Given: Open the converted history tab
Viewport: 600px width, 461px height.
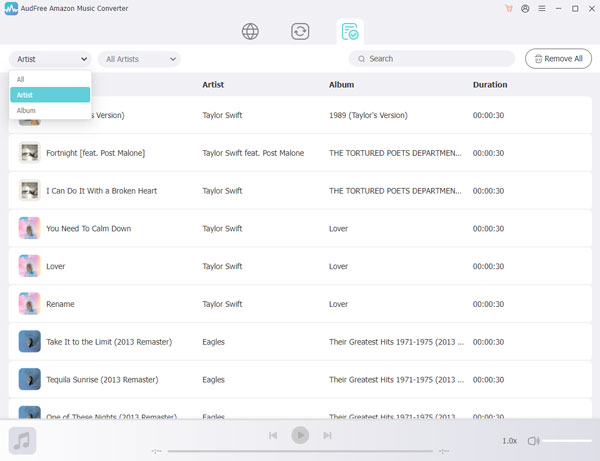Looking at the screenshot, I should pyautogui.click(x=350, y=31).
